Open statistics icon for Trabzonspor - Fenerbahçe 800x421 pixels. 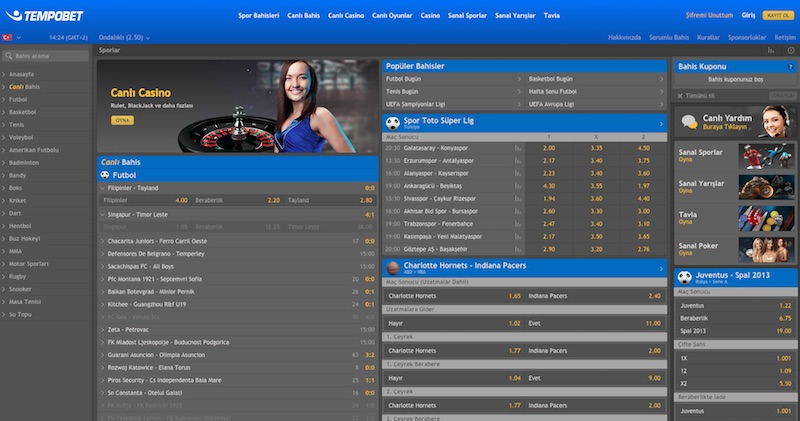pos(518,225)
